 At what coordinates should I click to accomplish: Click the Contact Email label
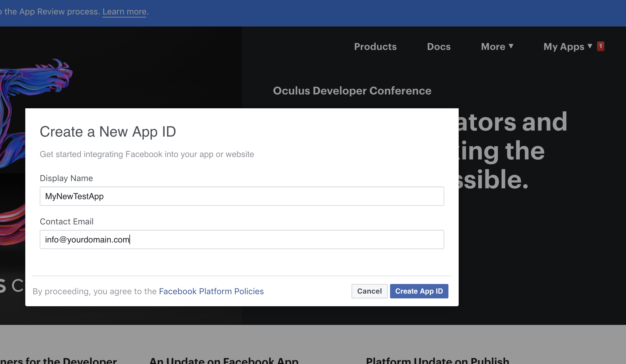click(67, 221)
